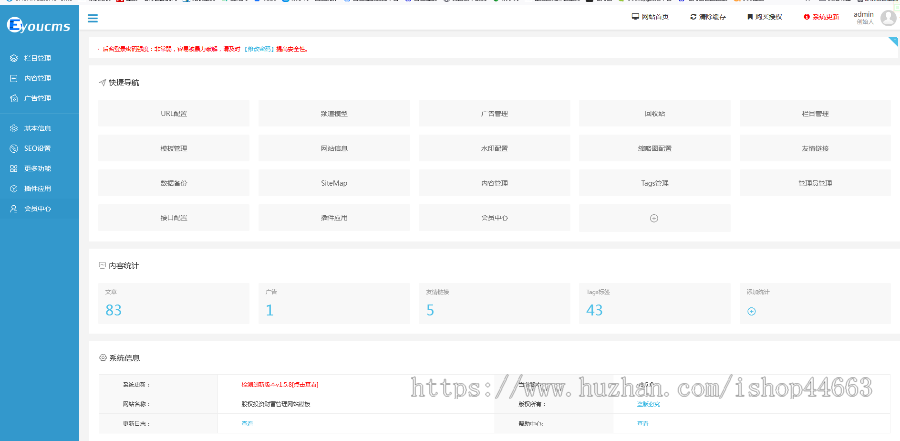Image resolution: width=900 pixels, height=441 pixels.
Task: Open the 友情链接 shortcut tile
Action: coord(815,148)
